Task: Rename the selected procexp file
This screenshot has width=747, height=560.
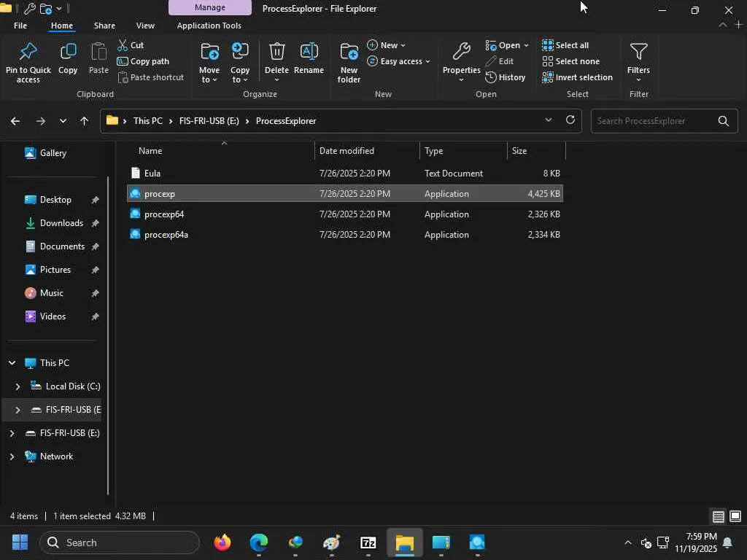Action: click(x=309, y=58)
